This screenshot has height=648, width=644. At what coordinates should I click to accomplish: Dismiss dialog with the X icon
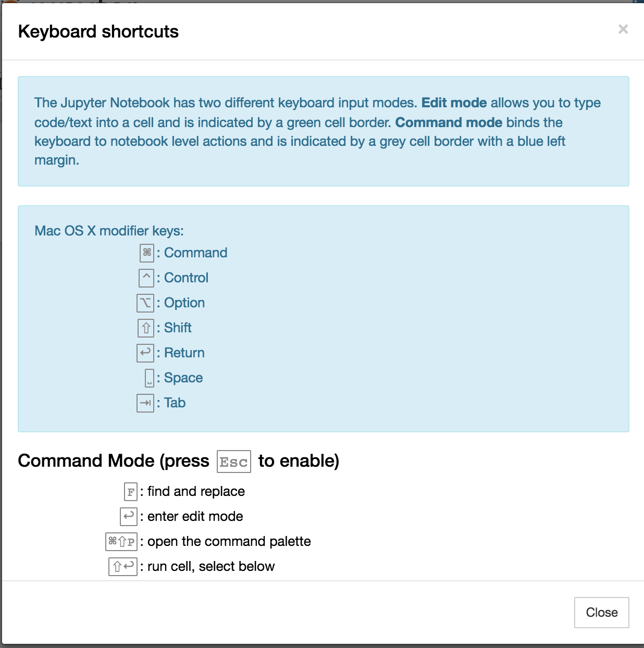pyautogui.click(x=623, y=30)
